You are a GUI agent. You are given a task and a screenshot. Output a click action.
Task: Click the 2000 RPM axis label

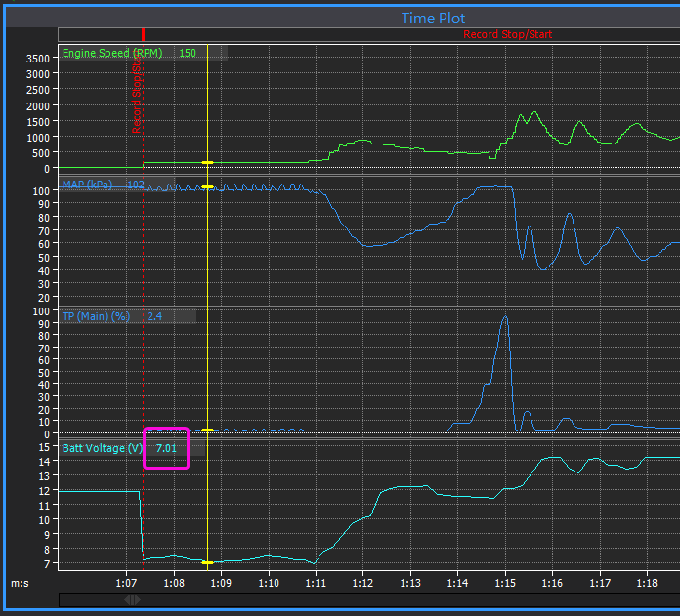[38, 106]
